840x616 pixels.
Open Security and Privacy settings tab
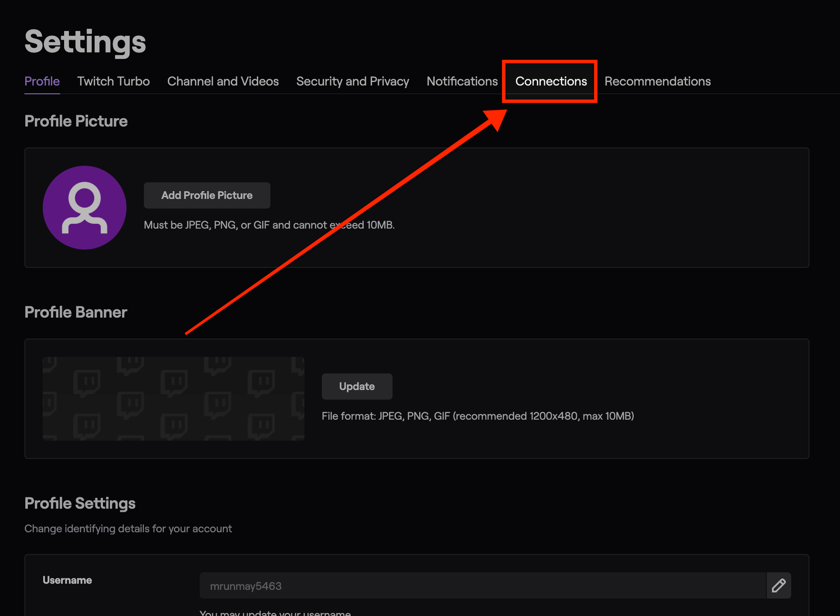352,81
